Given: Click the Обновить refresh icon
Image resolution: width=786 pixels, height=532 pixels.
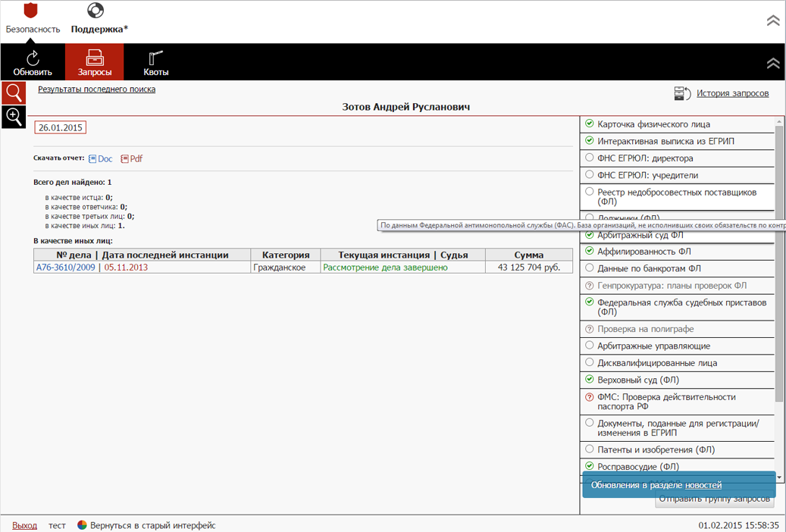Looking at the screenshot, I should tap(33, 58).
